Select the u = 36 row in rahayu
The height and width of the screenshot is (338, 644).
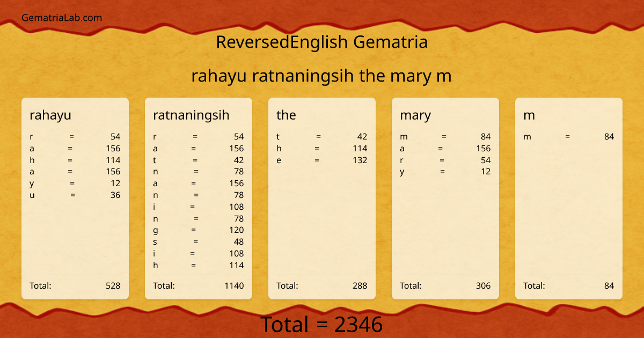(75, 195)
